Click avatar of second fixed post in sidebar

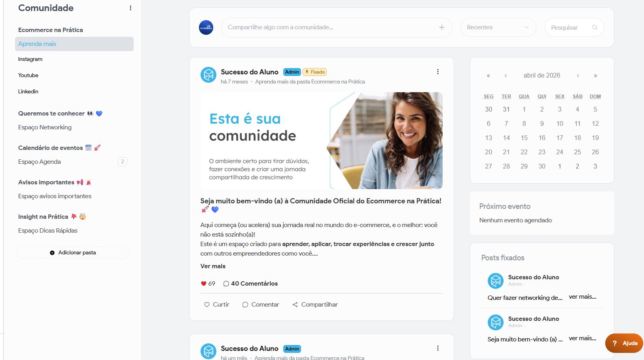click(496, 322)
